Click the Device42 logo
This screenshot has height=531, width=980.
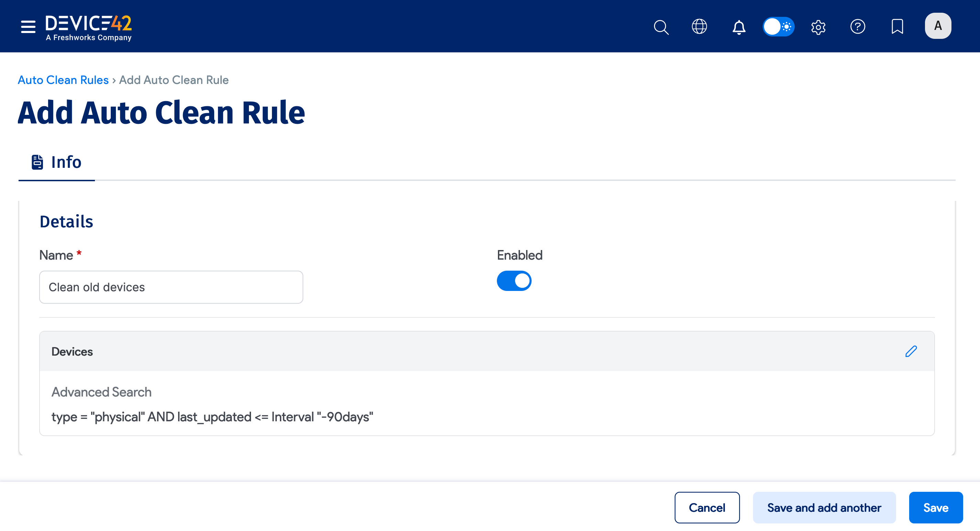point(88,26)
